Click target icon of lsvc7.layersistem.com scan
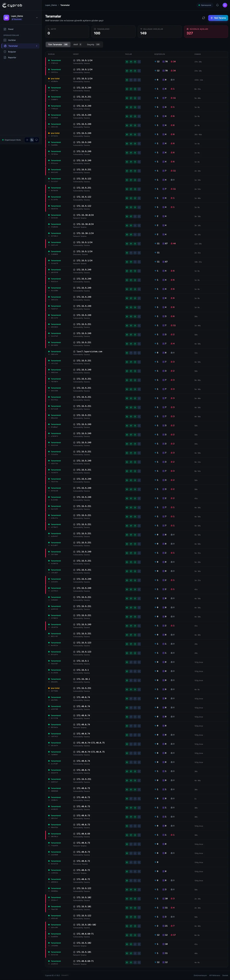 pos(74,352)
